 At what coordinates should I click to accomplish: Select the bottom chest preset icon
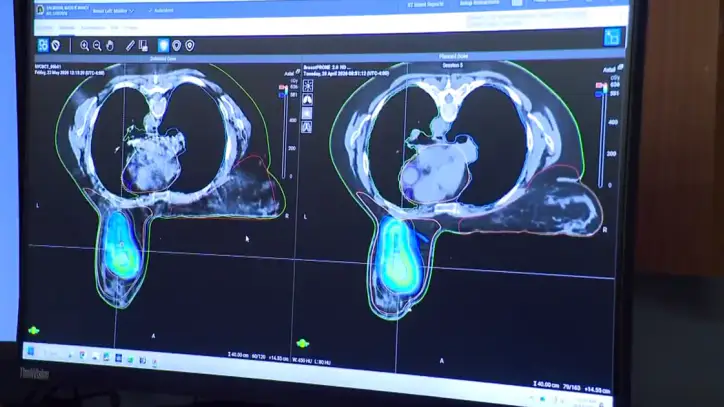[x=307, y=127]
